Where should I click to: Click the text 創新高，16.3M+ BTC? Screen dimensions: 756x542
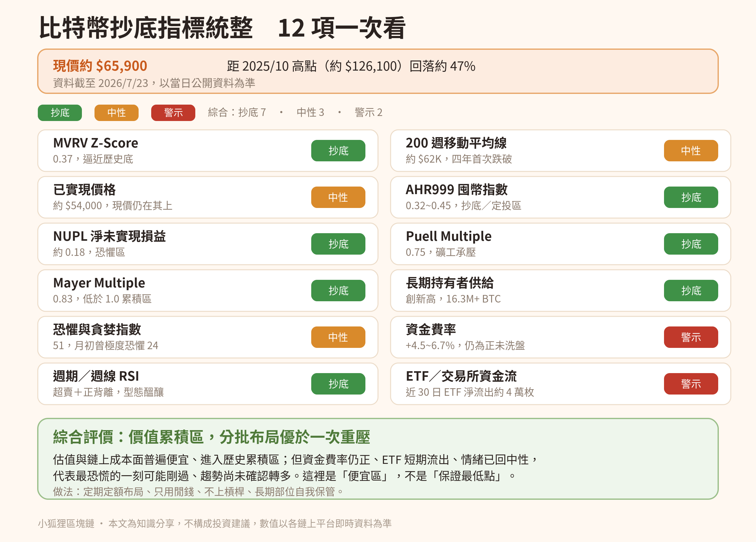point(453,299)
